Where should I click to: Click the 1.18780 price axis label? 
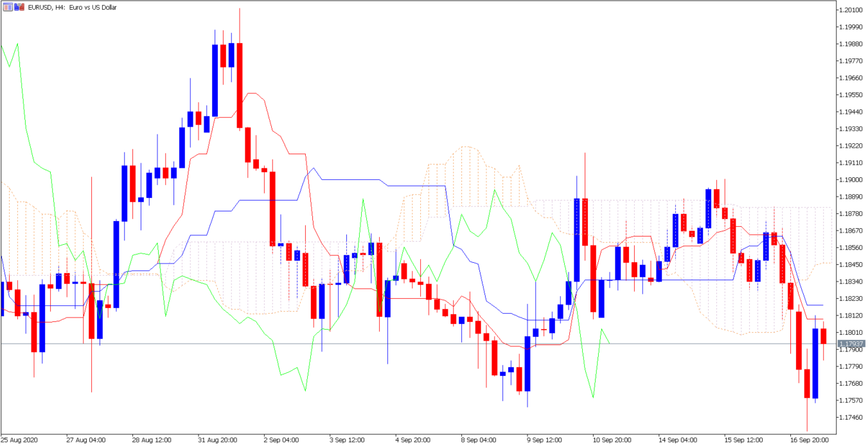click(x=851, y=213)
